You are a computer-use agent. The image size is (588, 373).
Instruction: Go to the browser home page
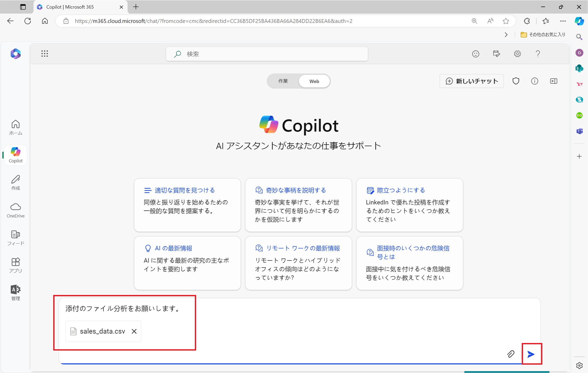click(x=45, y=21)
